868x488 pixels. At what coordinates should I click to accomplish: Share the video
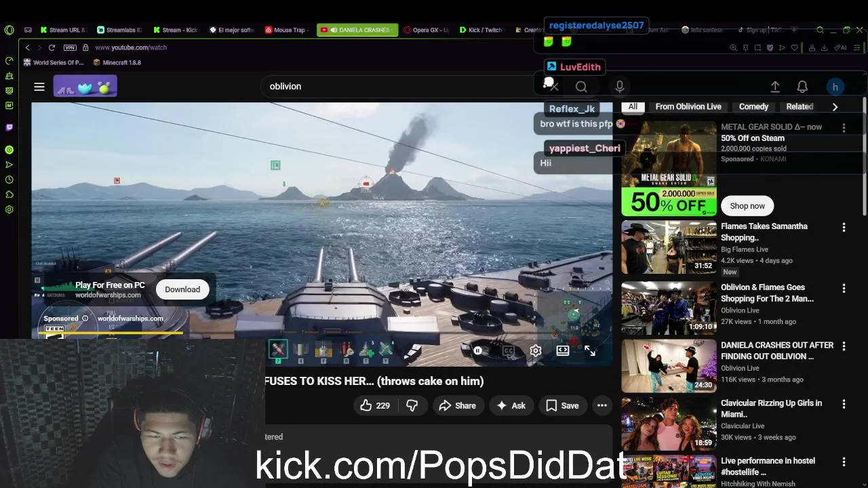click(458, 405)
